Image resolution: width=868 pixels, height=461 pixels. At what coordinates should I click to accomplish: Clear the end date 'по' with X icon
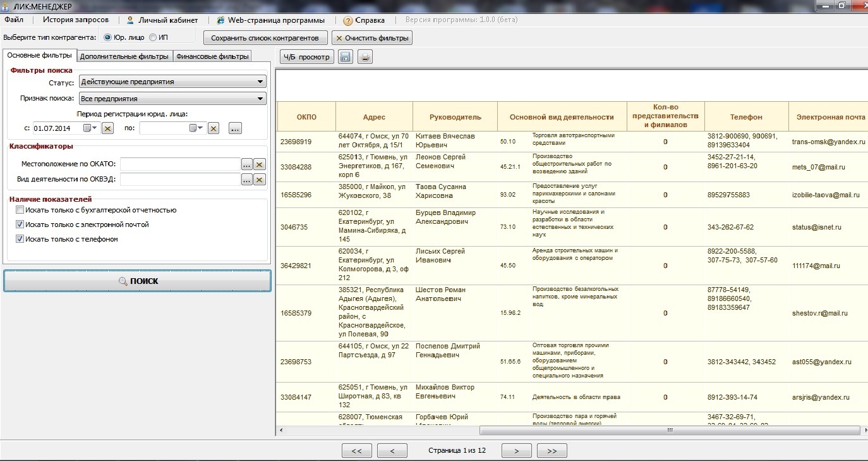tap(214, 128)
